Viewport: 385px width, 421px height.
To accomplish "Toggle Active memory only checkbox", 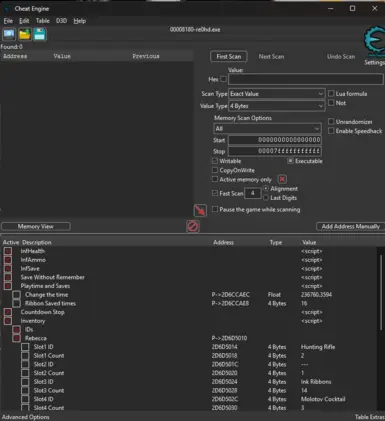I will pos(215,179).
